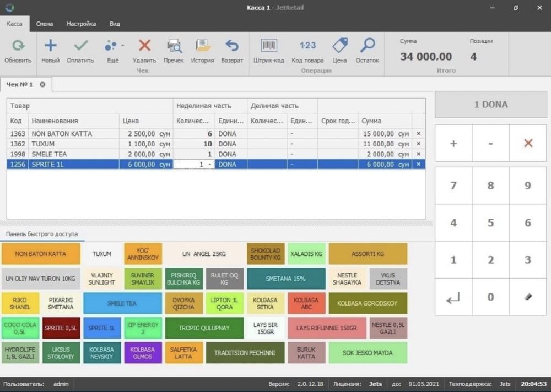Close the Чек № 1 tab
The width and height of the screenshot is (551, 392).
[x=42, y=84]
